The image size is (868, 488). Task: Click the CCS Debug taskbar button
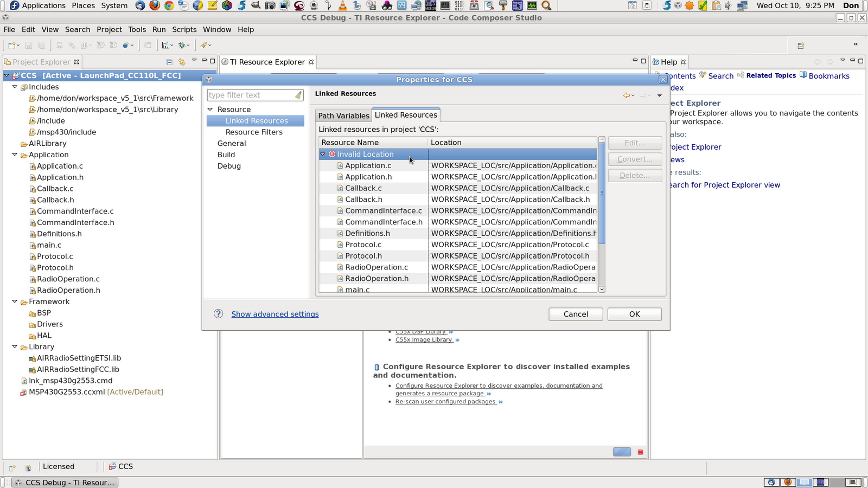64,483
